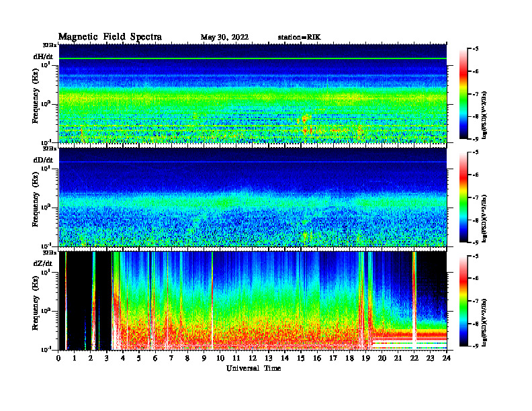Click hour tick label "3" on time axis
Image resolution: width=532 pixels, height=411 pixels.
point(107,359)
